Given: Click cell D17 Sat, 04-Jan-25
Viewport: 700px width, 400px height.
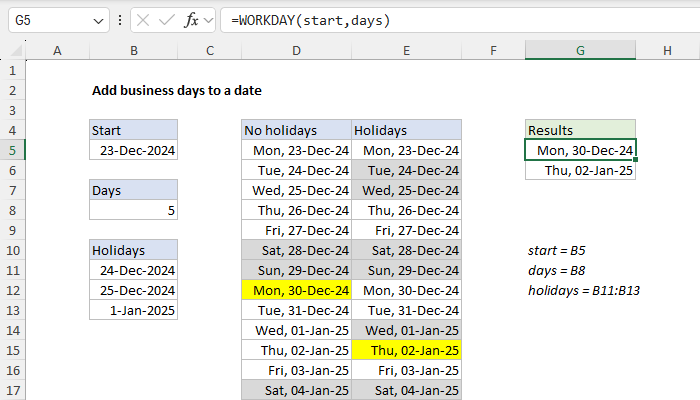Looking at the screenshot, I should coord(296,391).
